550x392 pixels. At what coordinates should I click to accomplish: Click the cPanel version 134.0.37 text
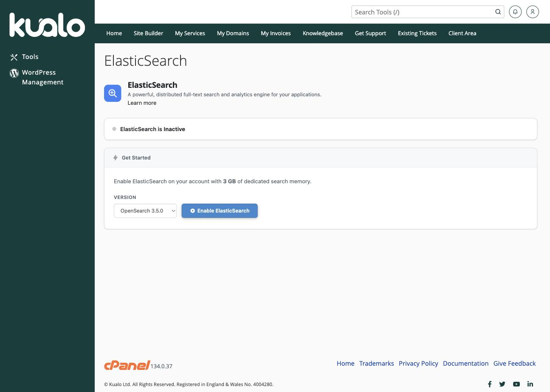[161, 366]
